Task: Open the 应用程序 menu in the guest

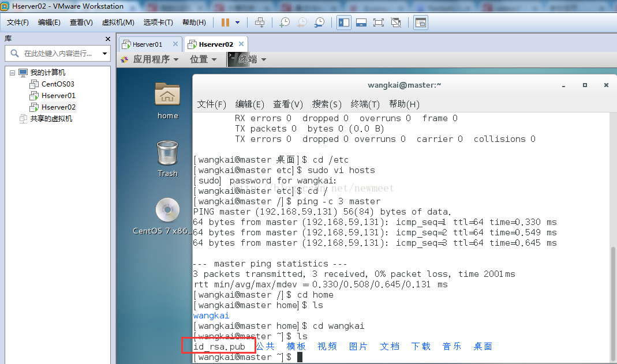Action: click(x=151, y=59)
